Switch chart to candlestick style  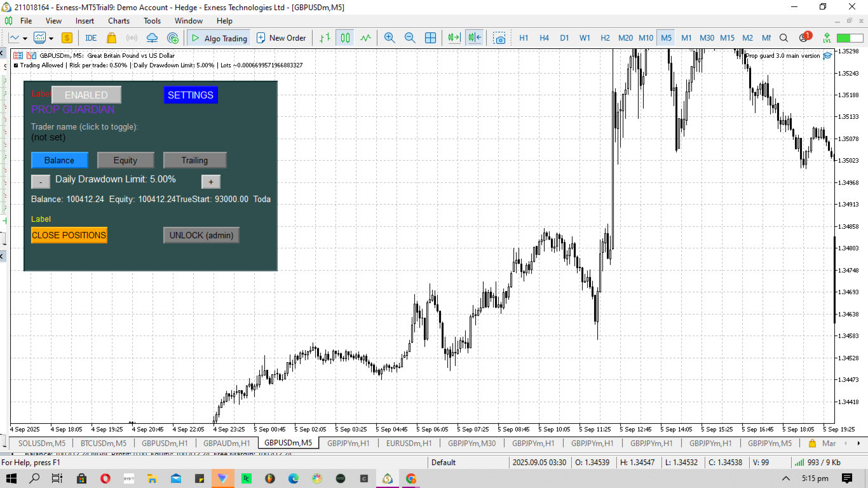(x=345, y=38)
